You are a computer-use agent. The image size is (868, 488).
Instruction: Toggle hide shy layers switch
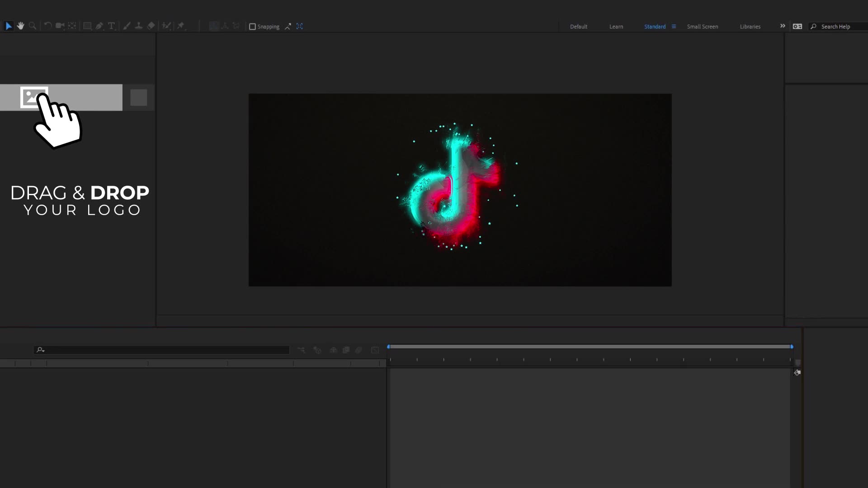(333, 350)
